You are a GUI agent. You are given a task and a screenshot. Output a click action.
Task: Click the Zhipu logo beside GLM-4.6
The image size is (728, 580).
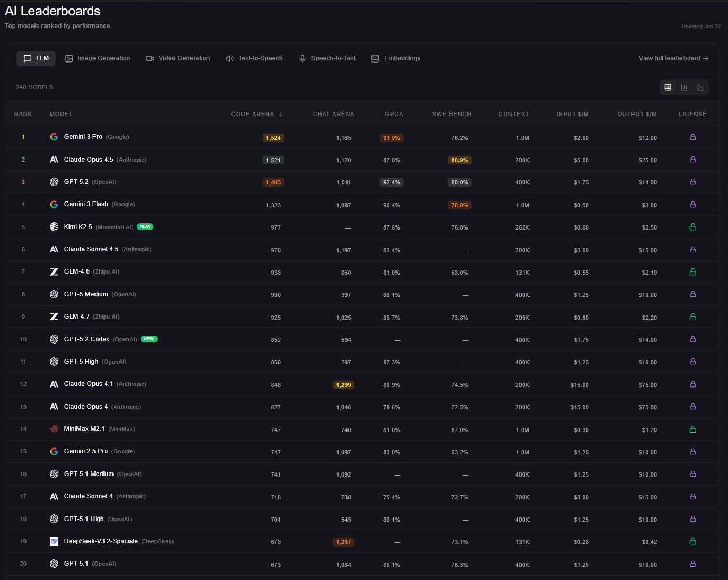[x=54, y=271]
